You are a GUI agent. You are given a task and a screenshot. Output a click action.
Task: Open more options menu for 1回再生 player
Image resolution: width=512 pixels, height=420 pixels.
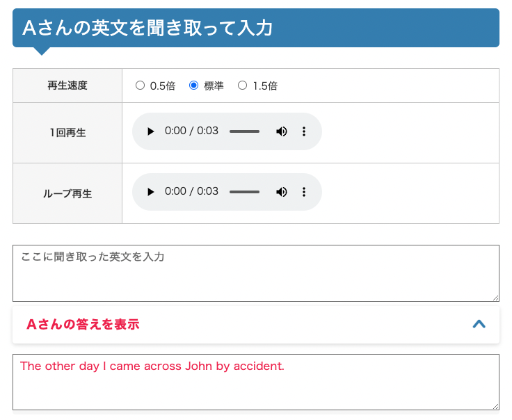[304, 131]
